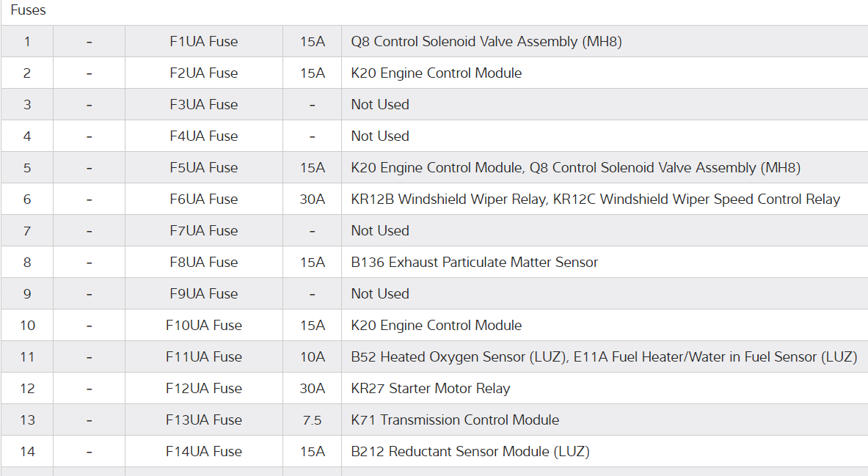Select the F11UA Fuse cell
Screen dimensions: 868x476
203,357
